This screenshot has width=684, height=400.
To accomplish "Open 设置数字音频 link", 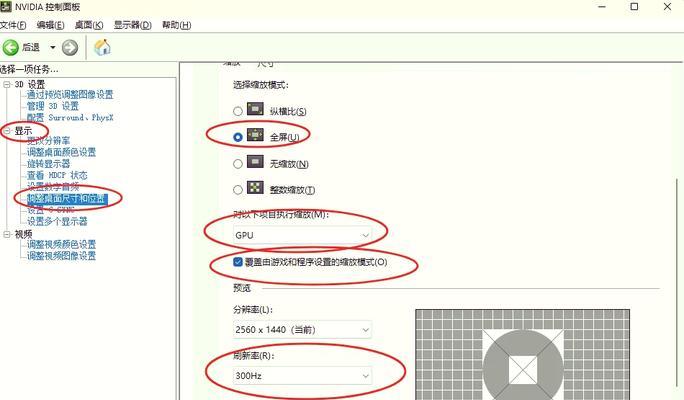I will (x=53, y=187).
